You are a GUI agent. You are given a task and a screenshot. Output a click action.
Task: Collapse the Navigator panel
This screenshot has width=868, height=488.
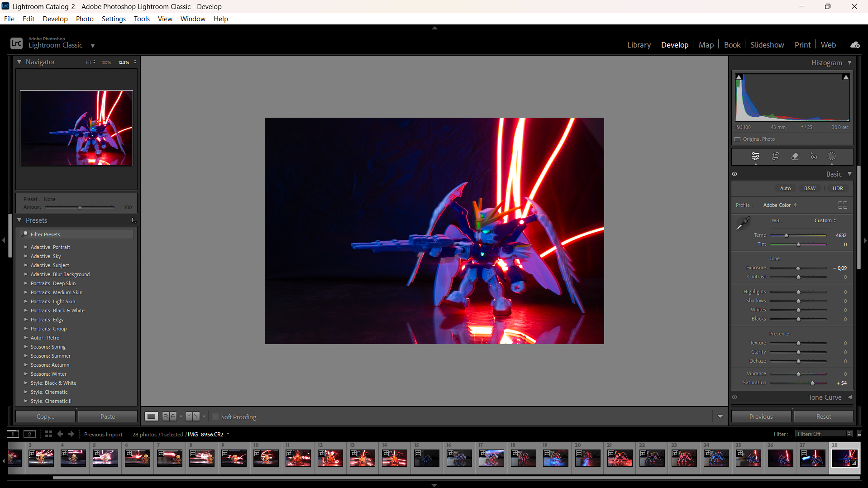(x=19, y=62)
